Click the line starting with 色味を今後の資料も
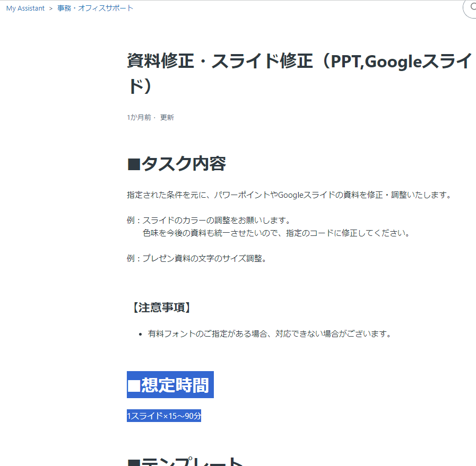 pyautogui.click(x=276, y=233)
